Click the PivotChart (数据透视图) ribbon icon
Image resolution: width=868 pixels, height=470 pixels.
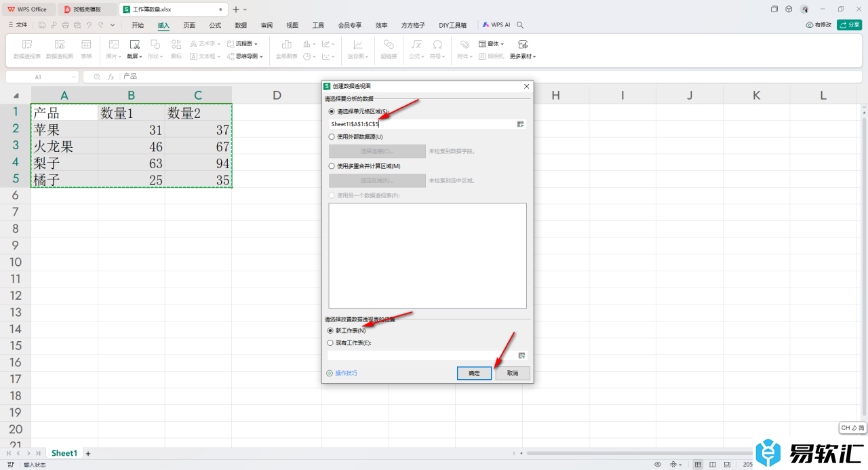pos(60,44)
